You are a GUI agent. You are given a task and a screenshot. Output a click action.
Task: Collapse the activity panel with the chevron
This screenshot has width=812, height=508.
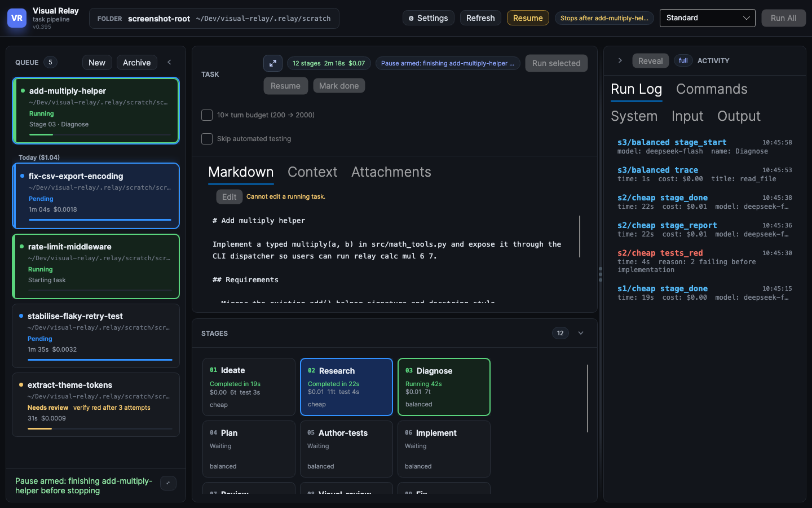pos(620,60)
